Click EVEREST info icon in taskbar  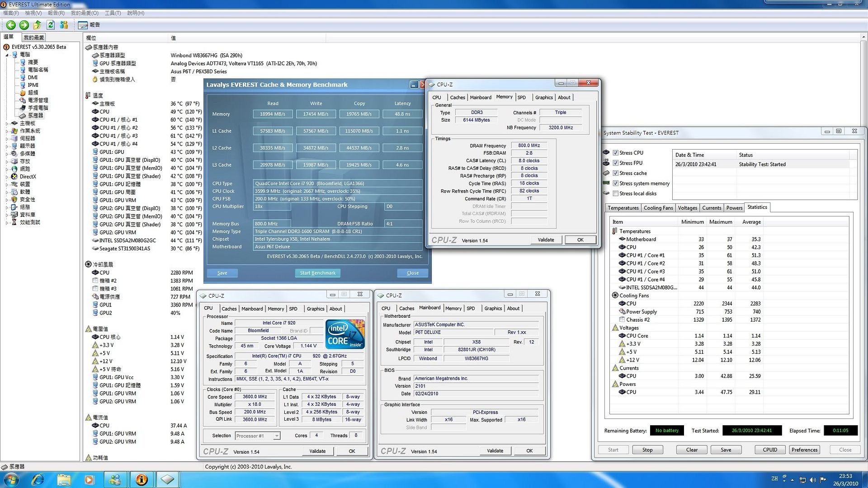(x=142, y=479)
